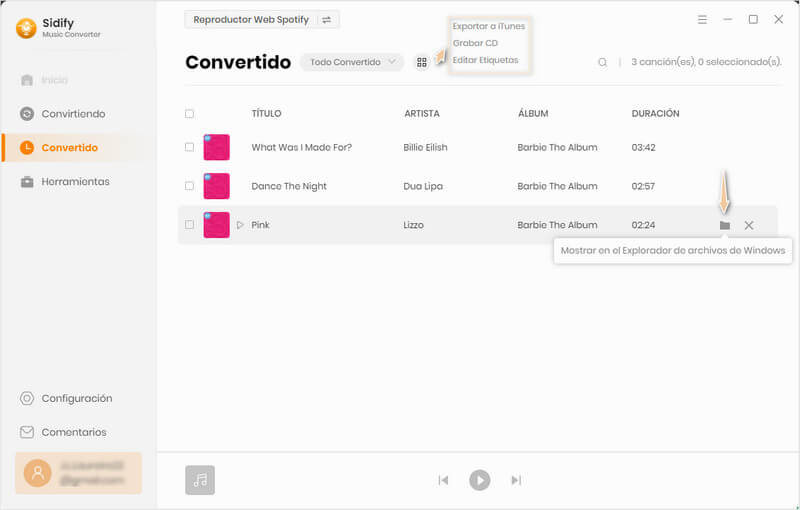The height and width of the screenshot is (510, 800).
Task: Check the Dance The Night row
Action: click(189, 186)
